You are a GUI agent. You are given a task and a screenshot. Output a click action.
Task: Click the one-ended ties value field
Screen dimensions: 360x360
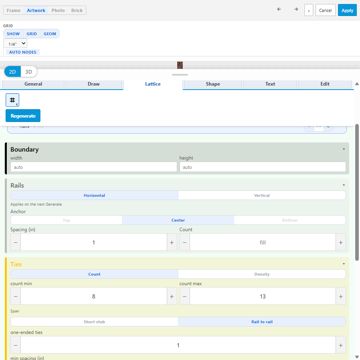pos(178,345)
